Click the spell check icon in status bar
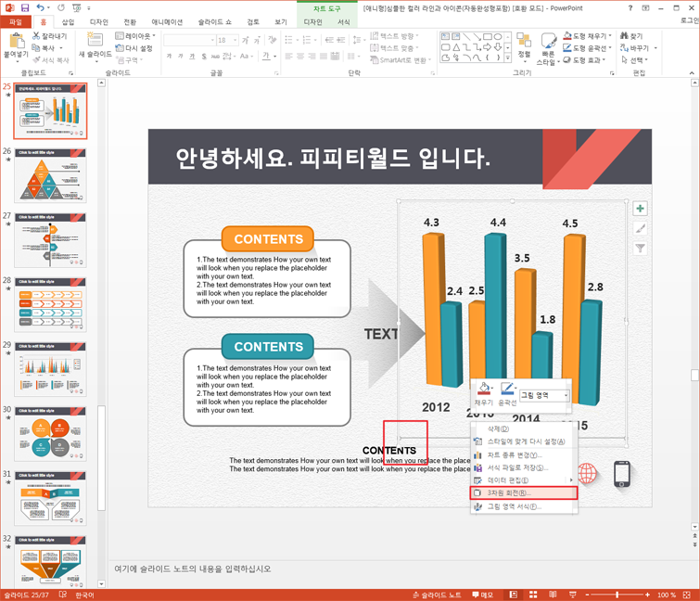The height and width of the screenshot is (601, 700). (63, 595)
